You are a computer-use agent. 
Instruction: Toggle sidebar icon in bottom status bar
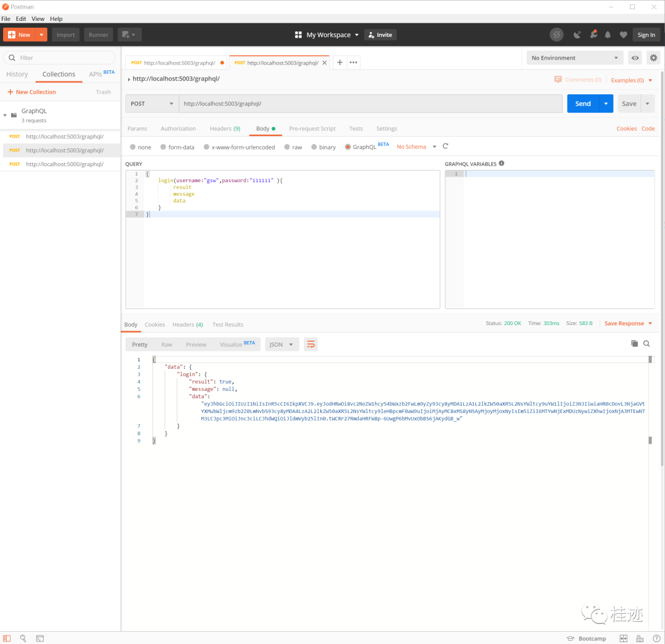pos(7,638)
